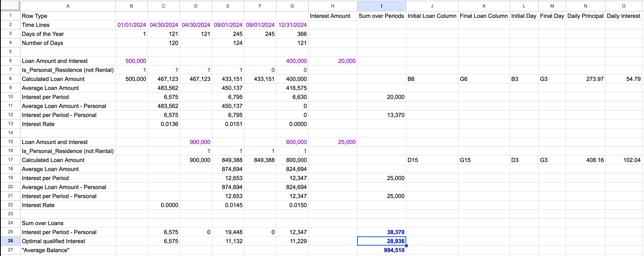Click the Sum over Periods header cell
This screenshot has height=256, width=644.
381,16
